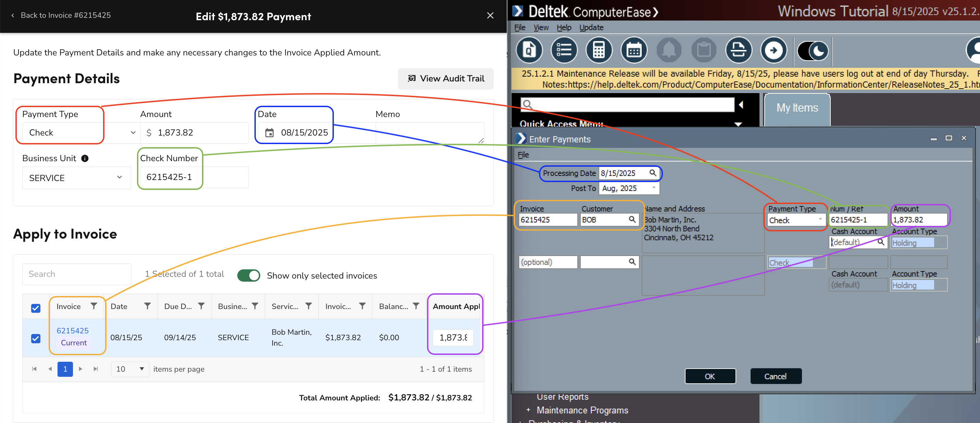The width and height of the screenshot is (980, 423).
Task: Click the View Audit Trail button
Action: pyautogui.click(x=445, y=79)
